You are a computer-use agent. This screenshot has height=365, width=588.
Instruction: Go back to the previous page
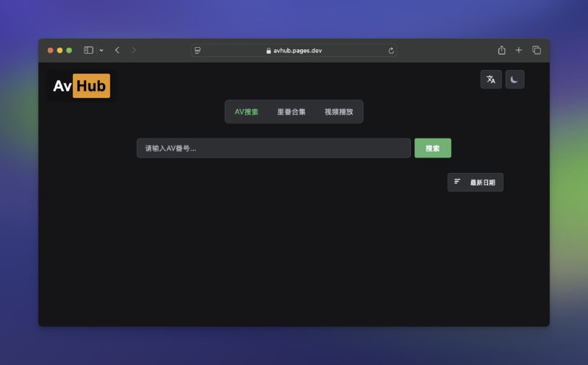coord(117,50)
